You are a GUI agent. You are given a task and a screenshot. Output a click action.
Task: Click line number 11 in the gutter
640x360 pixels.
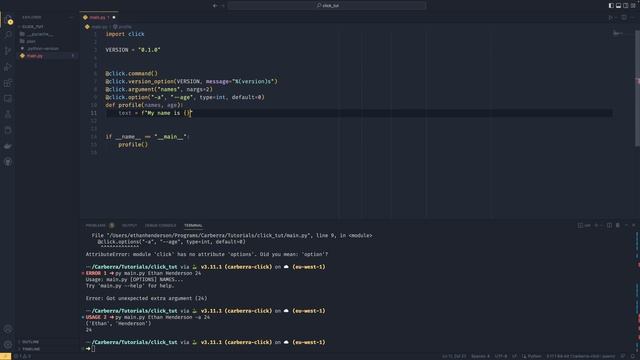tap(94, 113)
